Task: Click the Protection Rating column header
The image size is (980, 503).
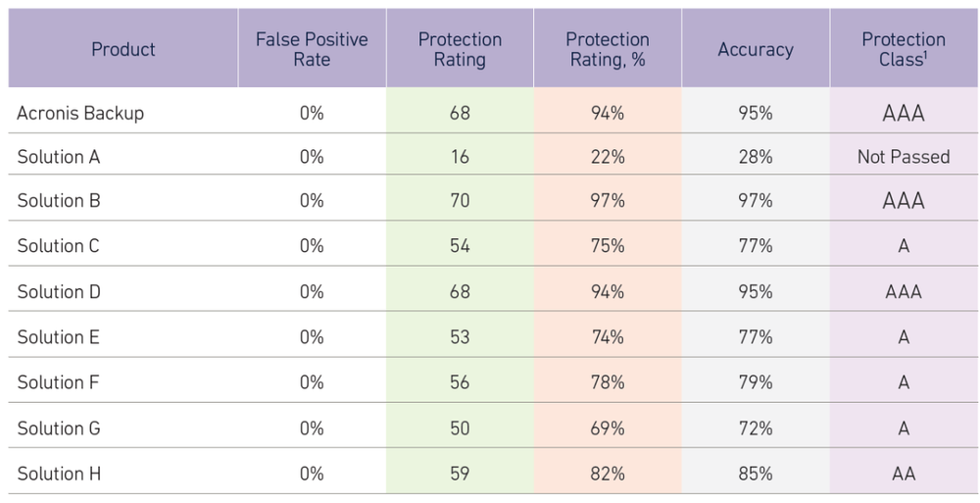Action: (x=460, y=49)
